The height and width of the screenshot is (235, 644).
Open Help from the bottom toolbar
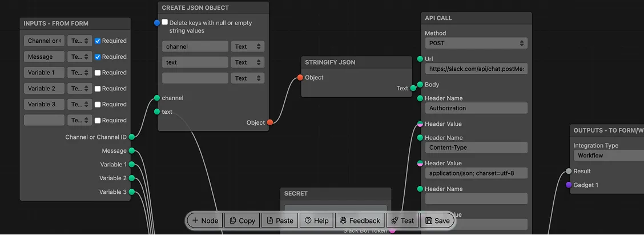pos(316,221)
